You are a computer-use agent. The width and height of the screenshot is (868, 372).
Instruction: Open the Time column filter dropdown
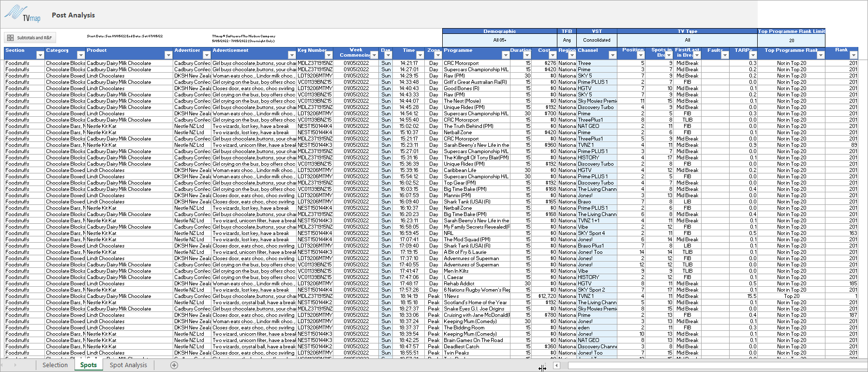coord(420,55)
